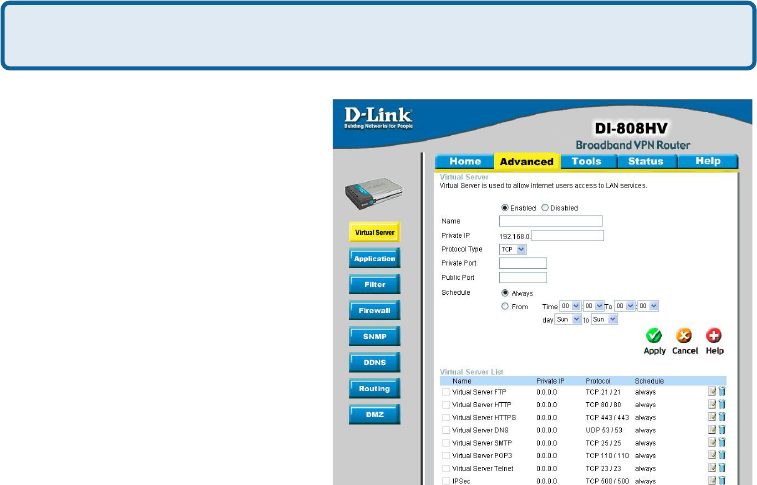Check the Virtual Server HTTP checkbox
The image size is (757, 485).
click(x=446, y=405)
